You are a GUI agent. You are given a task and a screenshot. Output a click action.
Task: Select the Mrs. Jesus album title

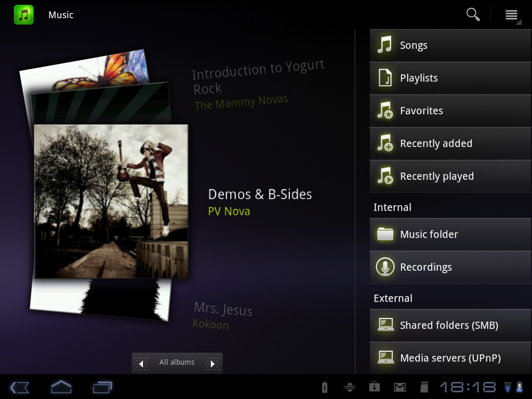(223, 309)
